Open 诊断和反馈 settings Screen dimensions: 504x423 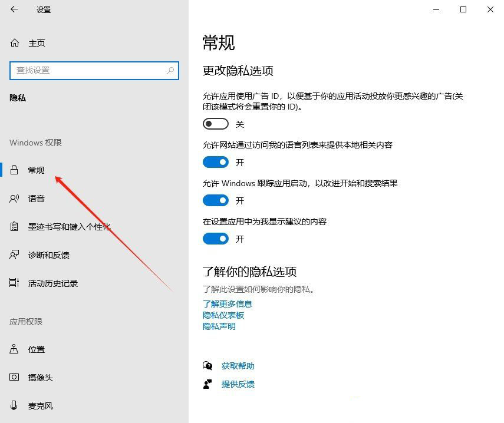pyautogui.click(x=50, y=255)
